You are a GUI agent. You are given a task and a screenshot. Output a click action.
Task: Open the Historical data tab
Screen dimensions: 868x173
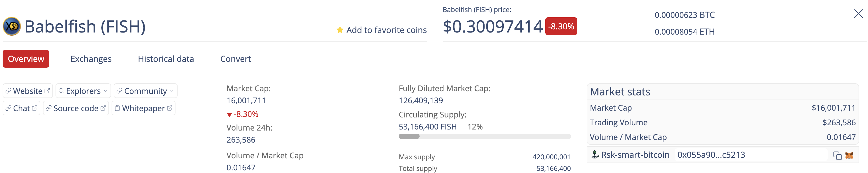166,59
